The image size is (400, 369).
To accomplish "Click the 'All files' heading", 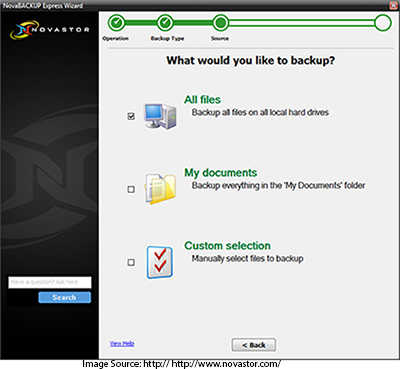I will [x=202, y=100].
